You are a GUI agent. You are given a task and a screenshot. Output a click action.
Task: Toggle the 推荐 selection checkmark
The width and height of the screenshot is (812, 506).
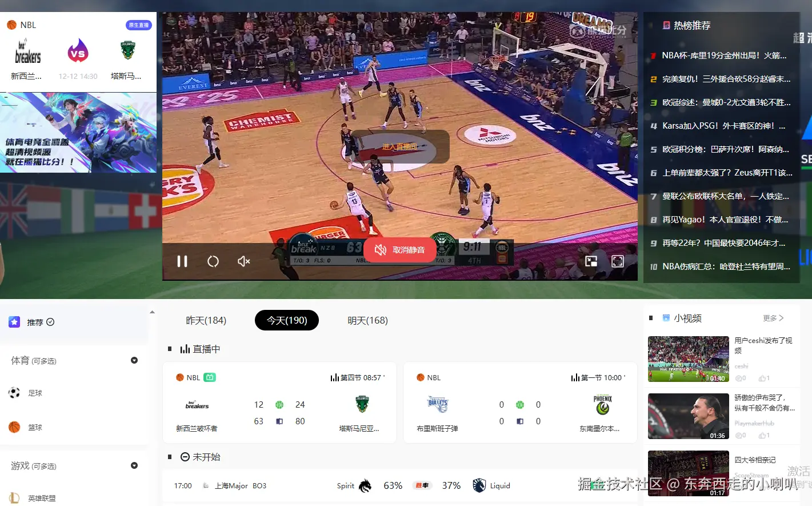pyautogui.click(x=51, y=322)
